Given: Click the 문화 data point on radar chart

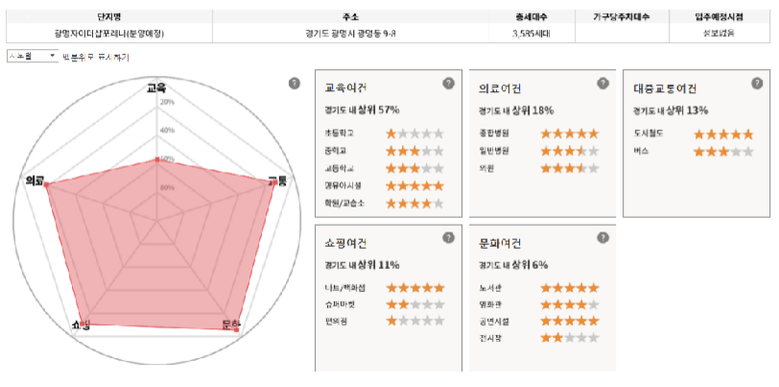Looking at the screenshot, I should coord(236,329).
